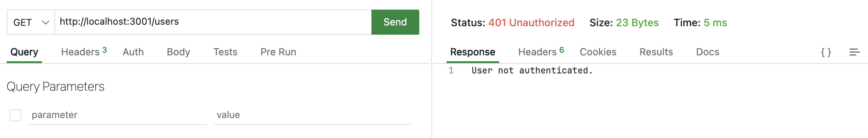This screenshot has width=868, height=138.
Task: Focus the parameter name input
Action: (117, 115)
